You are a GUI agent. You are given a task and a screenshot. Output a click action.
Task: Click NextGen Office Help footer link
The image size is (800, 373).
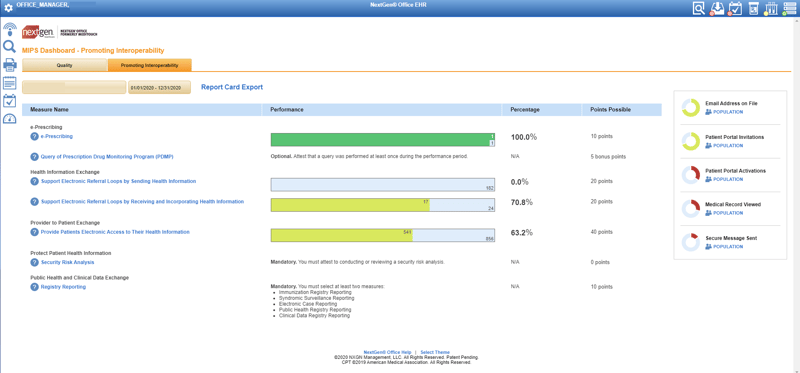(x=387, y=353)
